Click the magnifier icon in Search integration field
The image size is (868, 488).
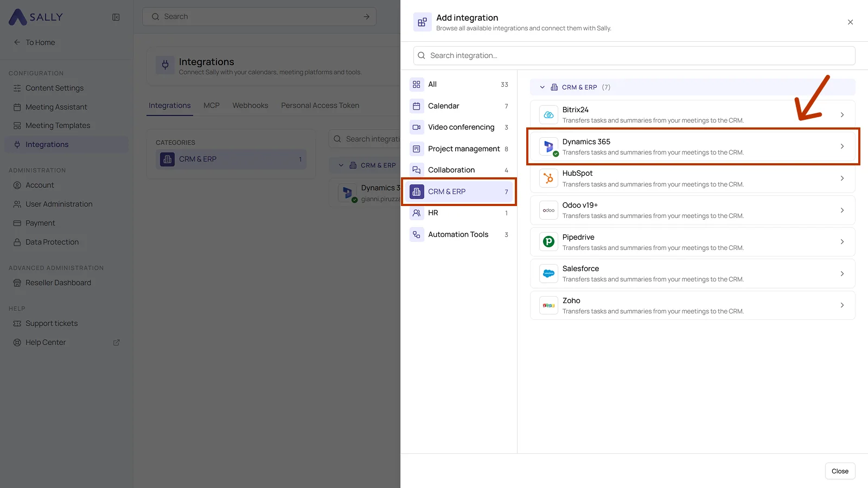click(x=422, y=55)
